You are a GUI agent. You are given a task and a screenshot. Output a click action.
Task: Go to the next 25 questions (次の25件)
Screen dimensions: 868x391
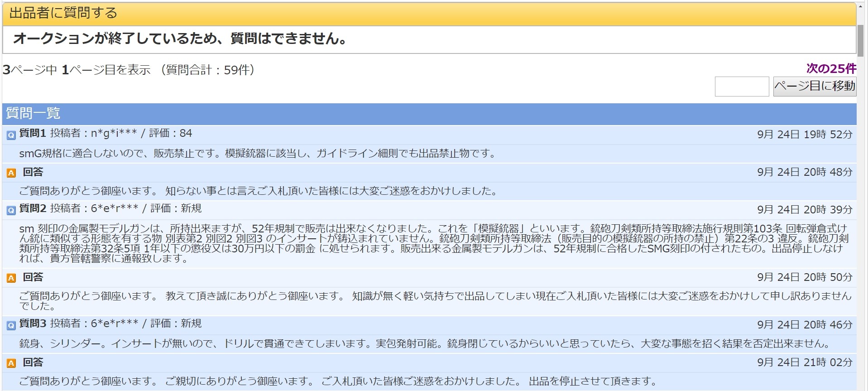tap(831, 68)
